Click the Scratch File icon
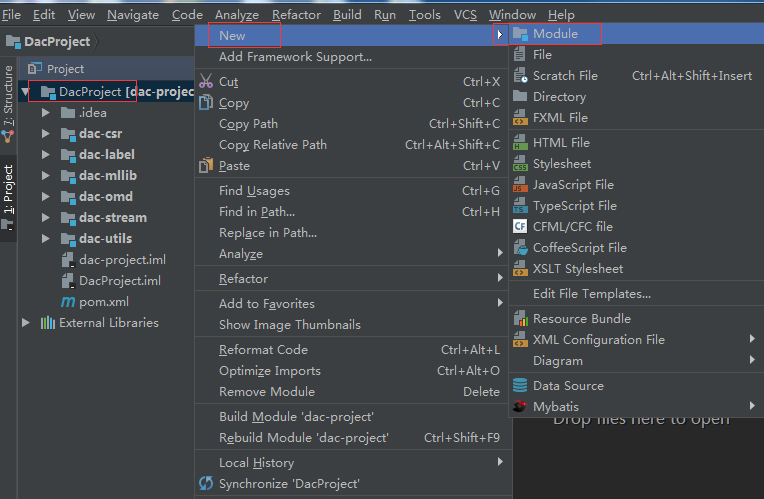764x499 pixels. (x=520, y=76)
